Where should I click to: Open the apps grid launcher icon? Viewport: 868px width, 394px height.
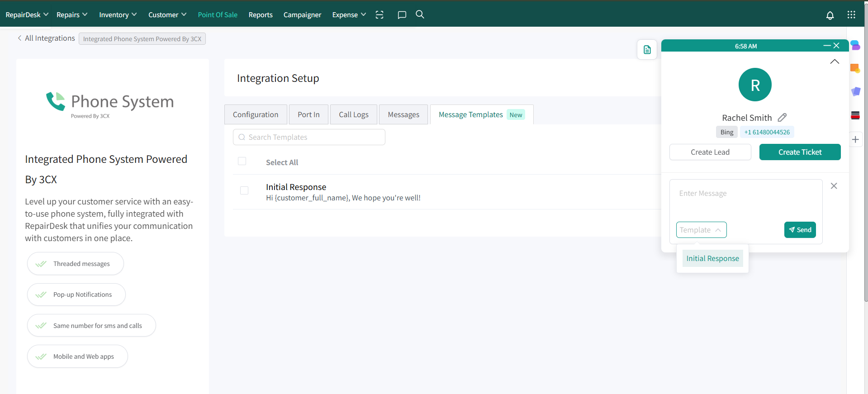pos(851,15)
